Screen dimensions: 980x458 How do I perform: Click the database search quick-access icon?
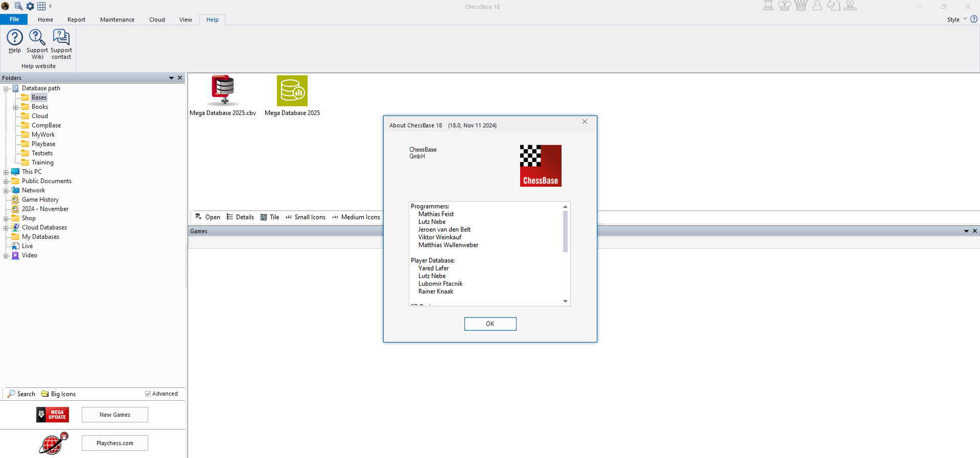pos(18,6)
